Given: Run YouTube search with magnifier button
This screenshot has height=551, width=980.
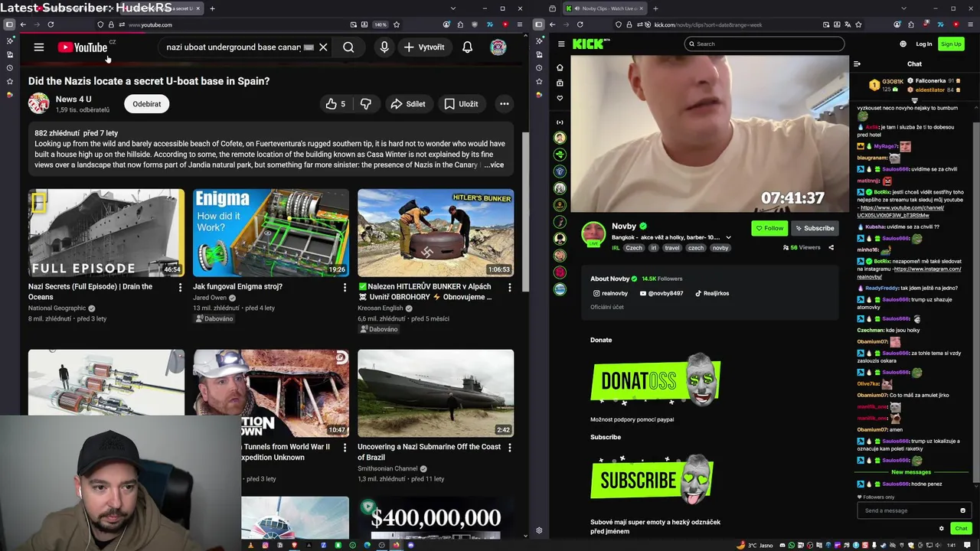Looking at the screenshot, I should click(x=348, y=47).
